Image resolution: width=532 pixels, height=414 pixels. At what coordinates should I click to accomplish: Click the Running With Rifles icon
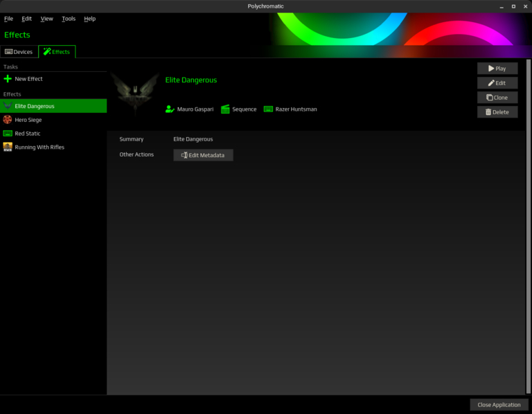(8, 147)
